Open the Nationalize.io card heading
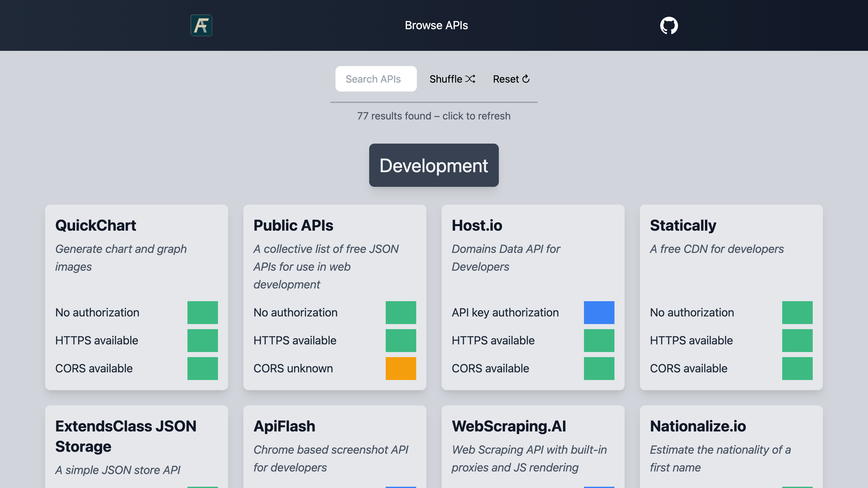 (698, 426)
